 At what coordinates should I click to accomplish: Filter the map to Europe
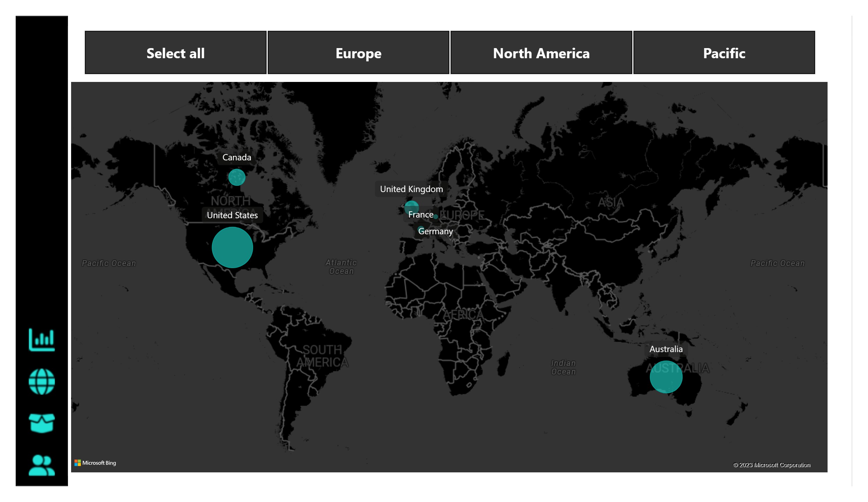pyautogui.click(x=358, y=53)
